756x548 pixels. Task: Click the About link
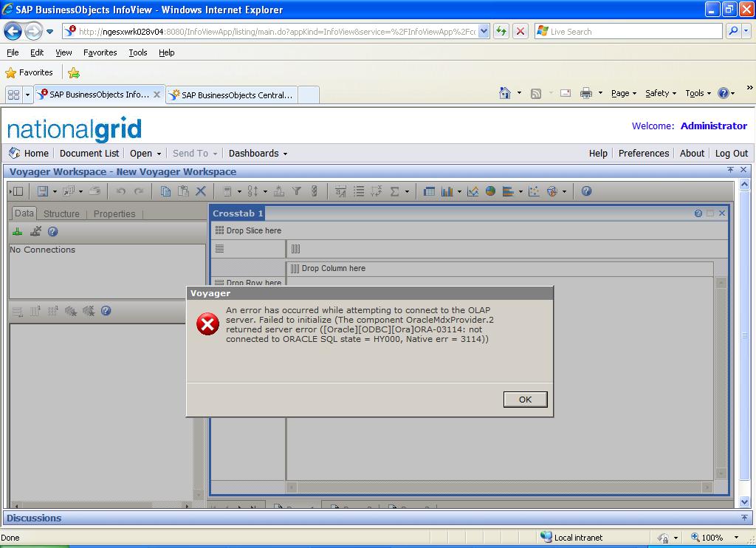pos(692,154)
